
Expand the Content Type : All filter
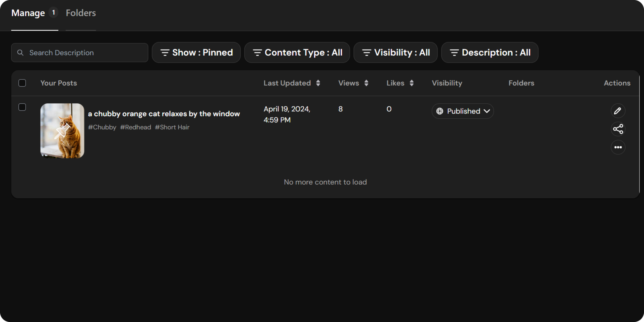coord(297,52)
